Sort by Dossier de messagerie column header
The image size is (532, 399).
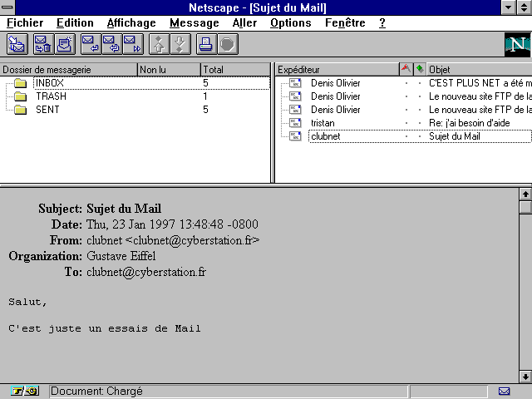(x=68, y=70)
